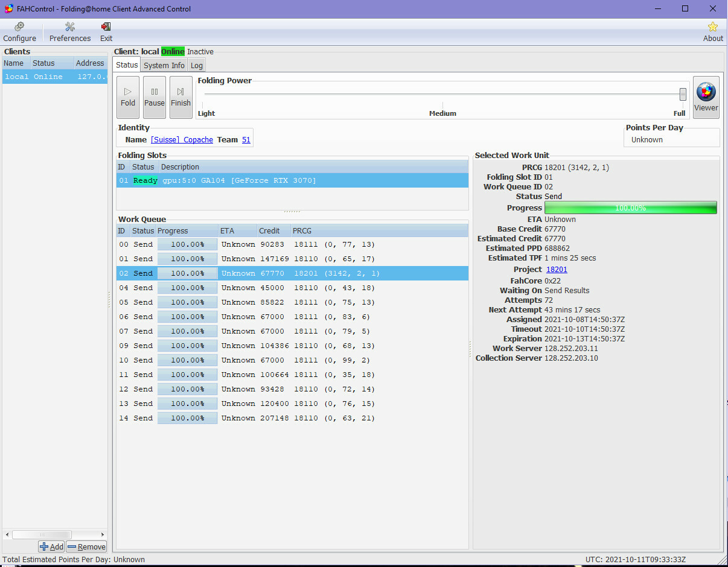
Task: Switch to the System Info tab
Action: (164, 65)
